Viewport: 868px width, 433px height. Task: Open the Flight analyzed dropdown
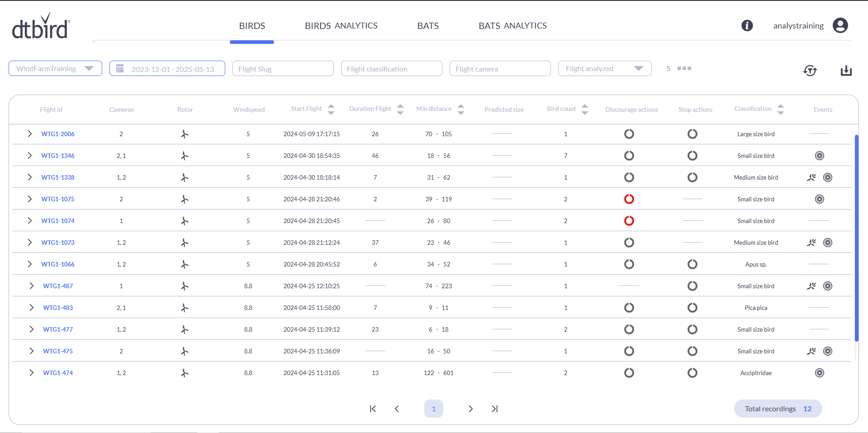point(604,68)
